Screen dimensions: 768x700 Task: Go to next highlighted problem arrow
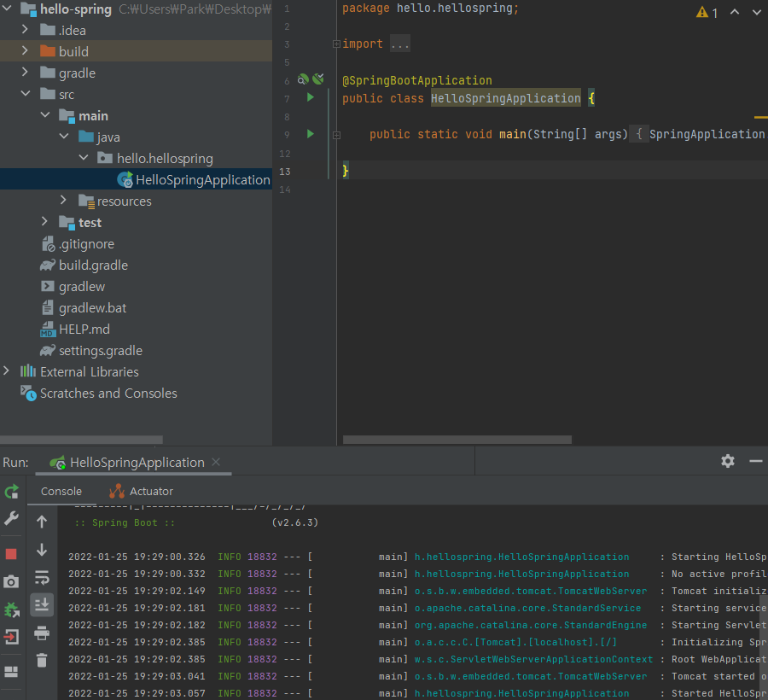tap(757, 12)
